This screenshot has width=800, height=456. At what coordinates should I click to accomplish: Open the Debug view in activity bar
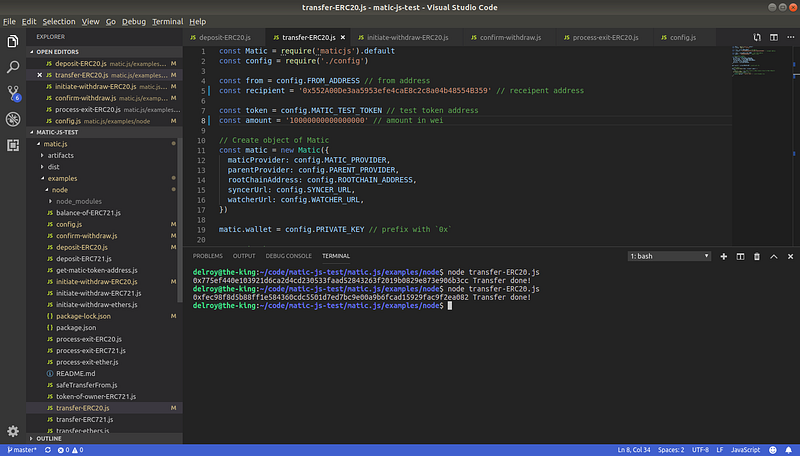pyautogui.click(x=13, y=119)
